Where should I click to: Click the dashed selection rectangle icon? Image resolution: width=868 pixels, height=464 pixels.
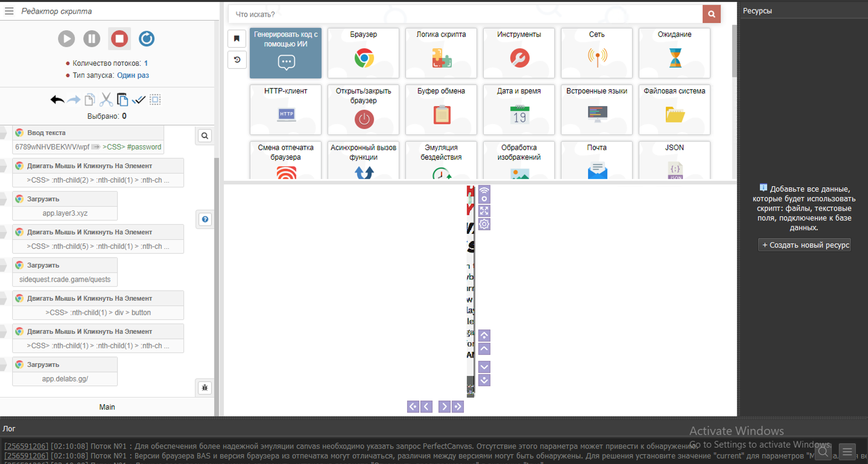pyautogui.click(x=155, y=100)
